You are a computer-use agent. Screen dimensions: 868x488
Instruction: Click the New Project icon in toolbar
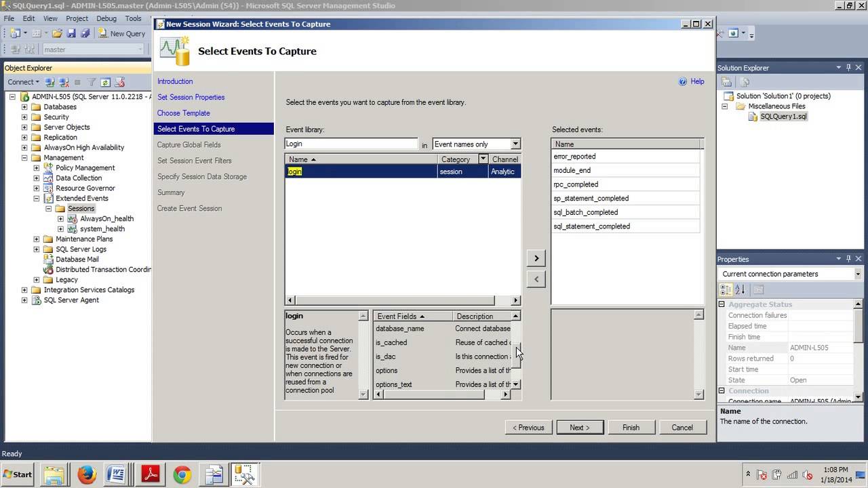[16, 33]
